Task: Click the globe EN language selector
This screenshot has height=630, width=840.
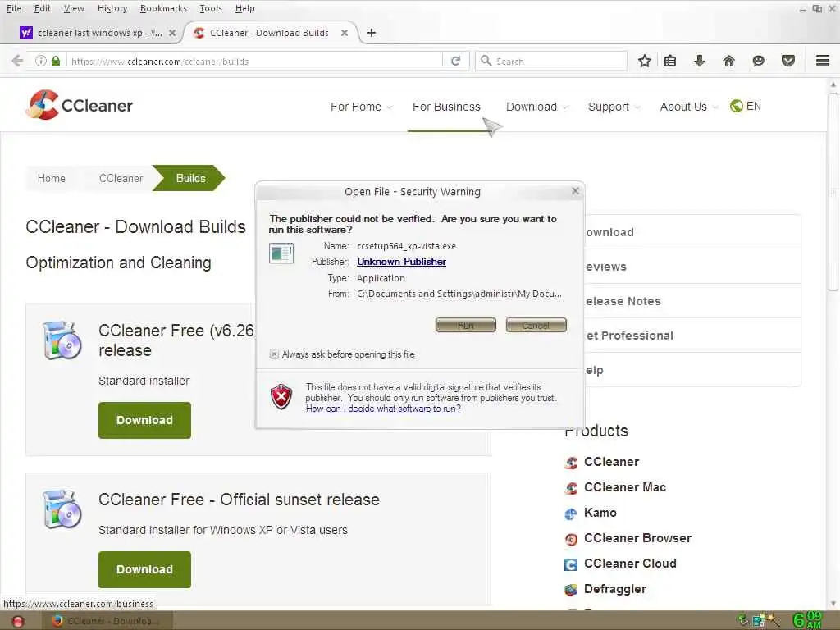Action: pos(745,106)
